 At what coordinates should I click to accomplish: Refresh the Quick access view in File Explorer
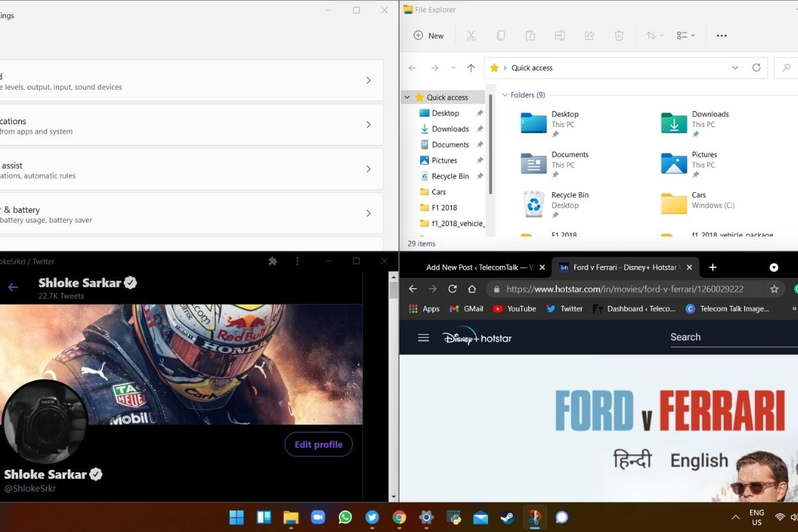point(756,68)
